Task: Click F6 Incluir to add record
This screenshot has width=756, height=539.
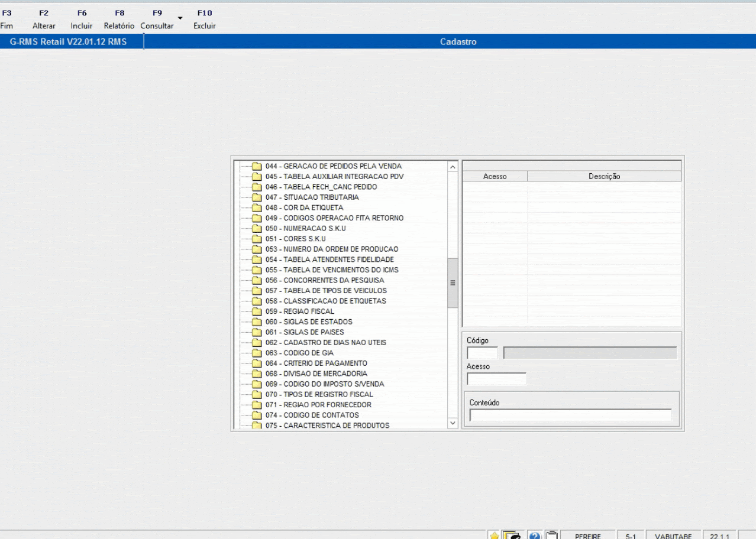Action: coord(82,20)
